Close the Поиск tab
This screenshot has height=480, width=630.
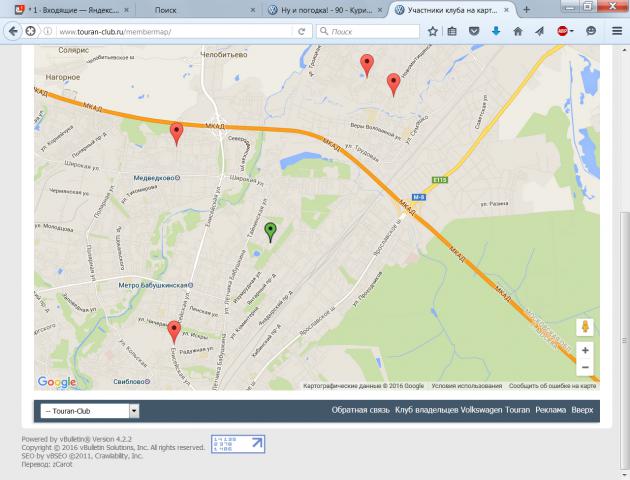tap(253, 10)
